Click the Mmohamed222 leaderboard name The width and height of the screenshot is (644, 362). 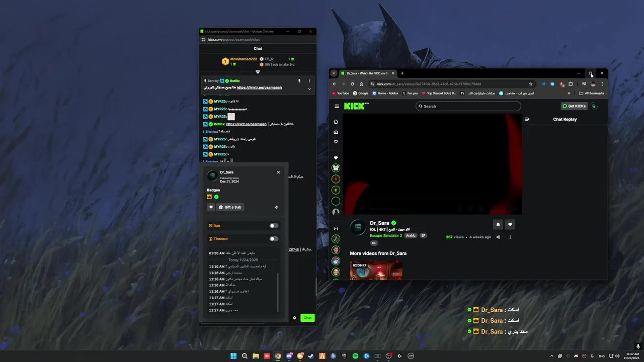click(244, 59)
